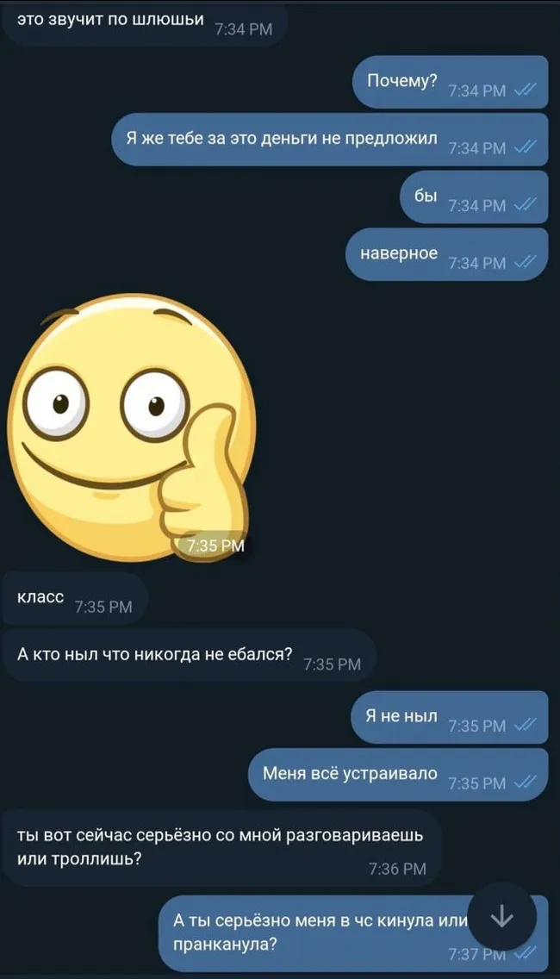Tap the 7:36 PM timestamp on the incoming message
The image size is (560, 979).
[x=398, y=869]
